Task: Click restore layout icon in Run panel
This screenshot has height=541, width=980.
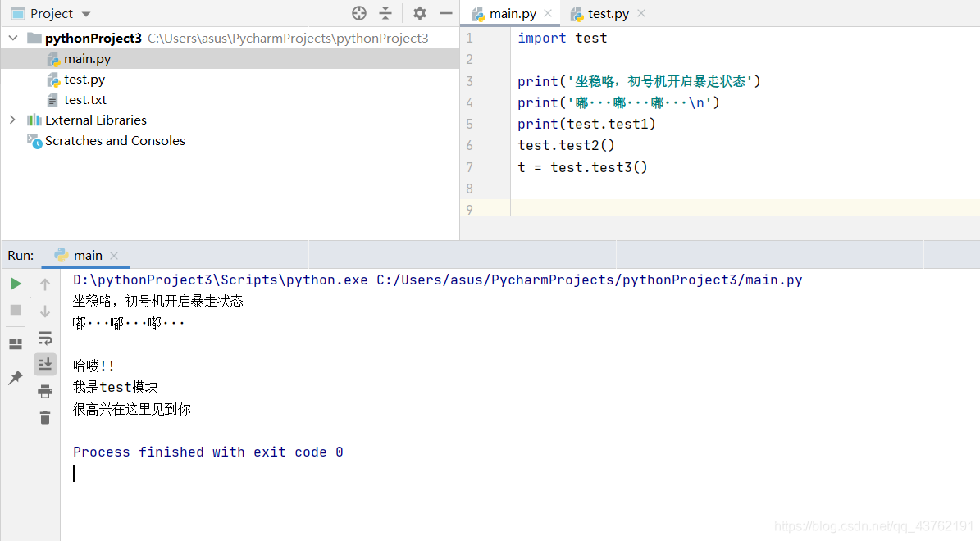Action: click(x=16, y=344)
